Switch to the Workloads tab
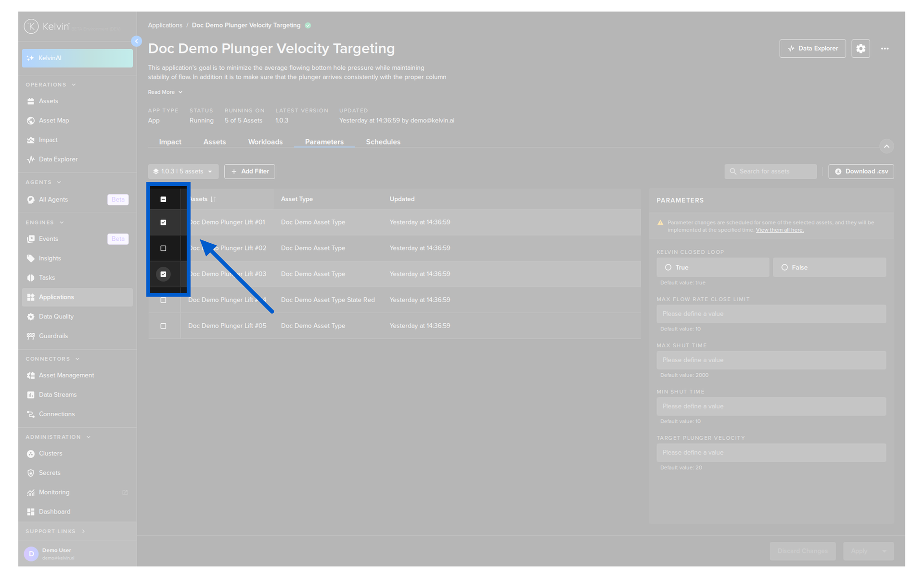Screen dimensions: 924x578 click(x=265, y=142)
